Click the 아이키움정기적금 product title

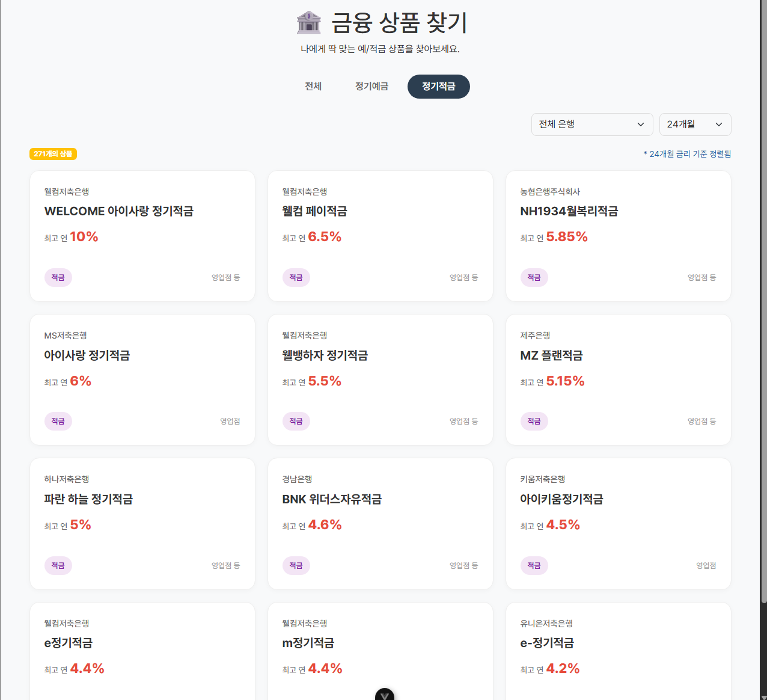pyautogui.click(x=561, y=499)
